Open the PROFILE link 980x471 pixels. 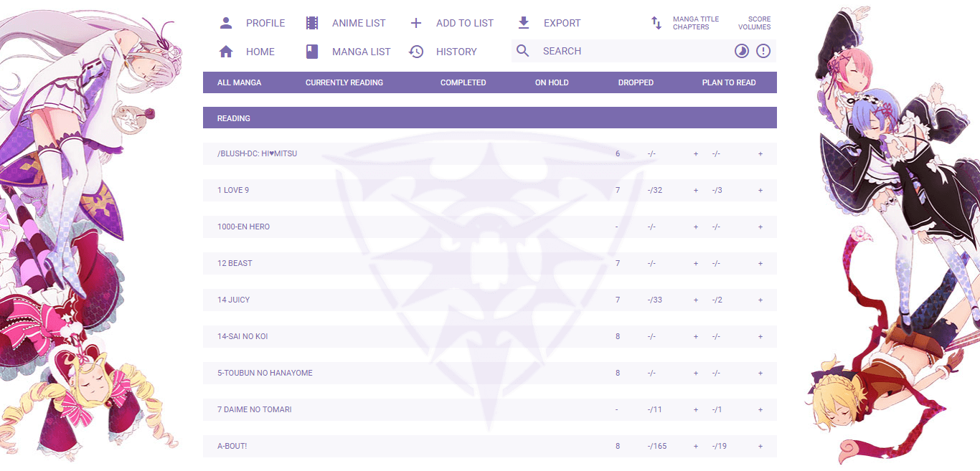pyautogui.click(x=265, y=23)
